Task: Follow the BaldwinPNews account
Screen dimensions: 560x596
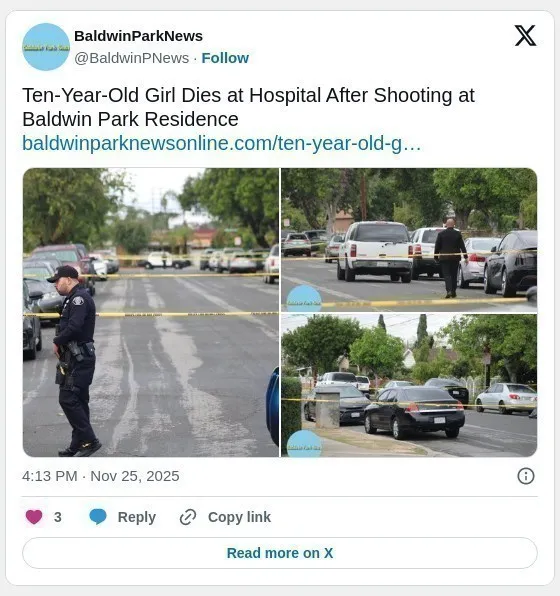Action: pyautogui.click(x=225, y=58)
